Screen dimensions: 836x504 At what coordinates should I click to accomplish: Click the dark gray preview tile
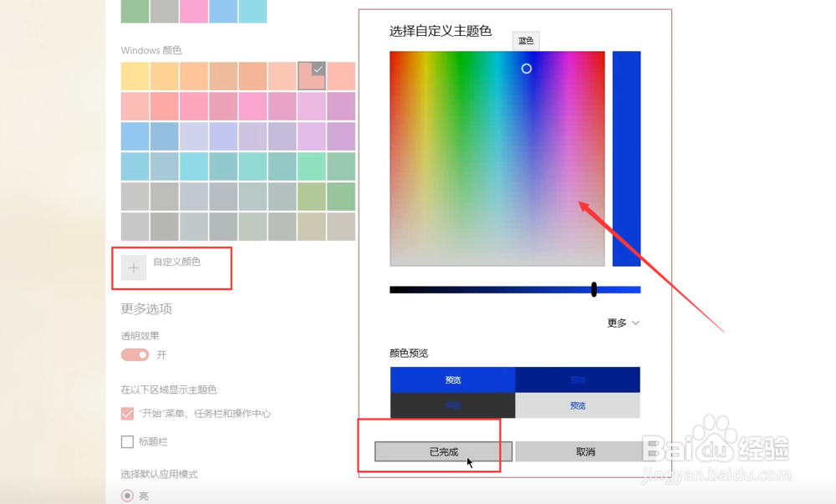[452, 405]
